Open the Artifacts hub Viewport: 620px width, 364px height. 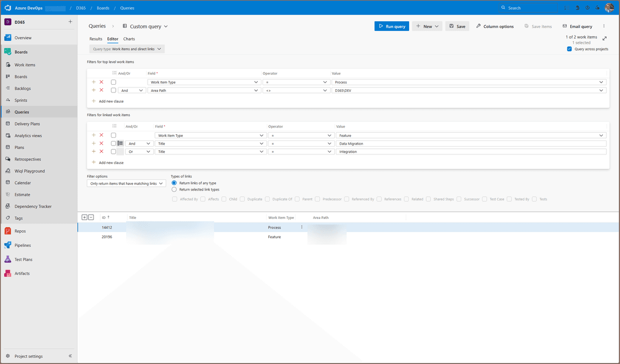click(39, 273)
